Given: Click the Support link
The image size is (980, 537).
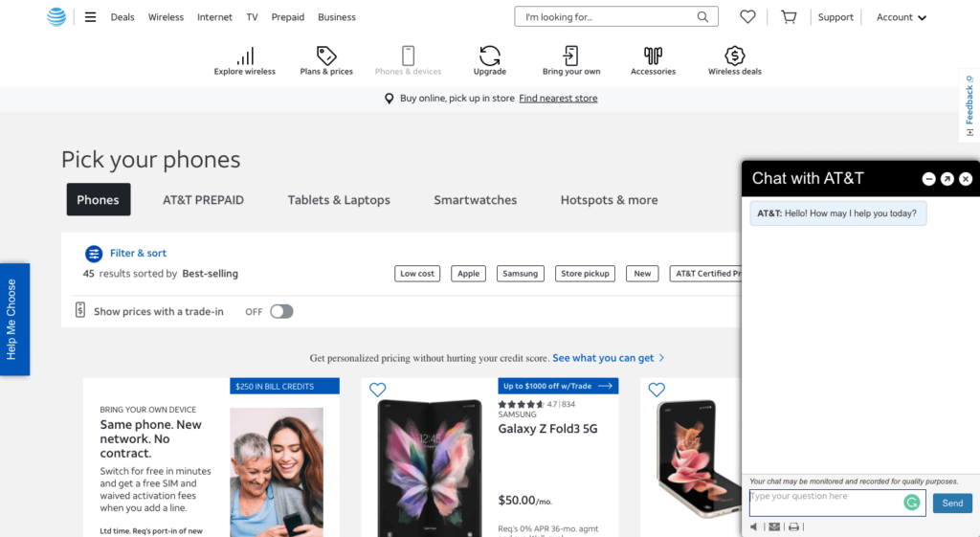Looking at the screenshot, I should coord(835,17).
